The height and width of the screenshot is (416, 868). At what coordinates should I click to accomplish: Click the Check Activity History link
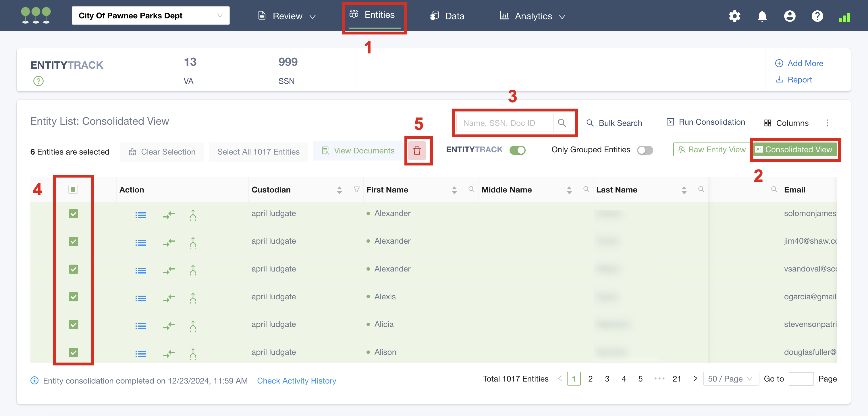296,381
